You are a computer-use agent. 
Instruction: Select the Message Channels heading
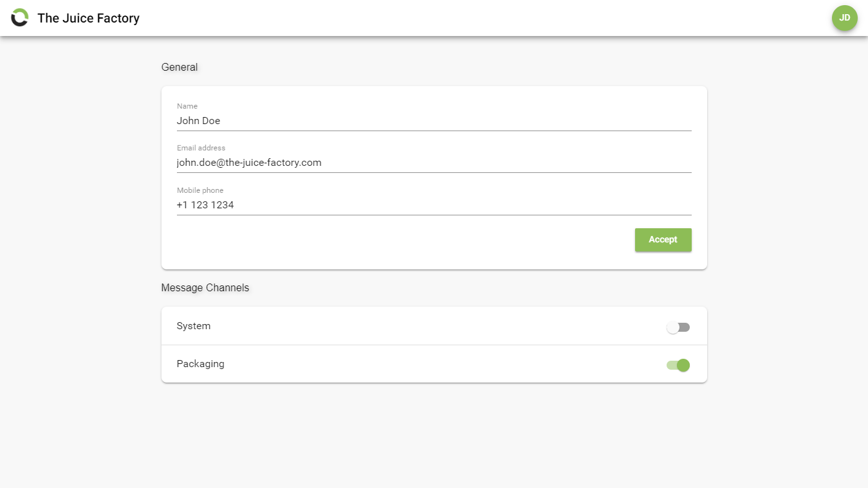click(205, 287)
